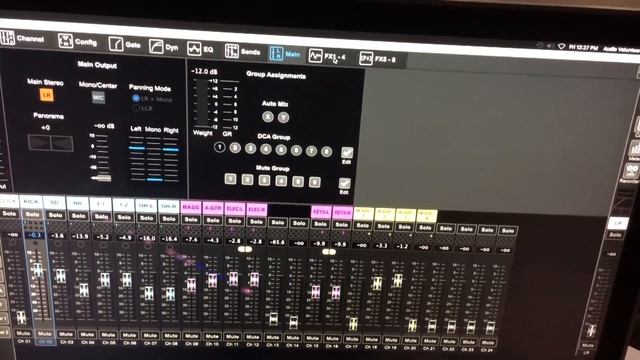Open the FX1-4 tab
640x360 pixels.
(x=327, y=56)
